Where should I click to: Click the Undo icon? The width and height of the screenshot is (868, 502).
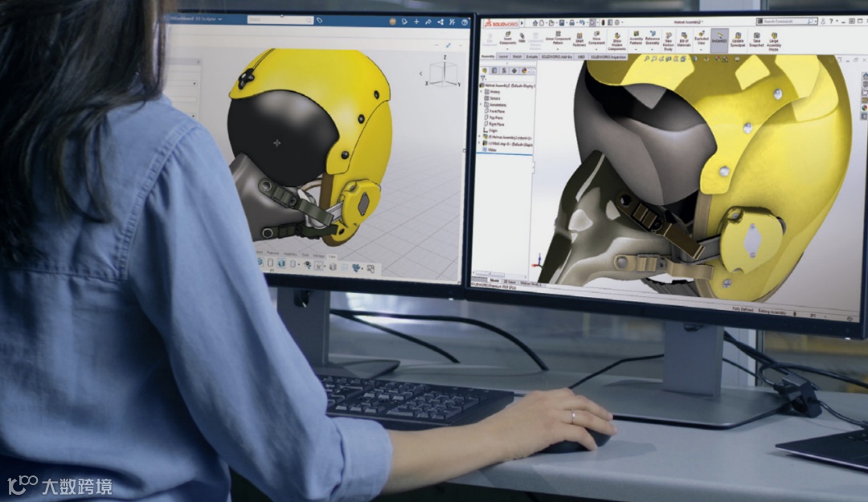[x=582, y=23]
